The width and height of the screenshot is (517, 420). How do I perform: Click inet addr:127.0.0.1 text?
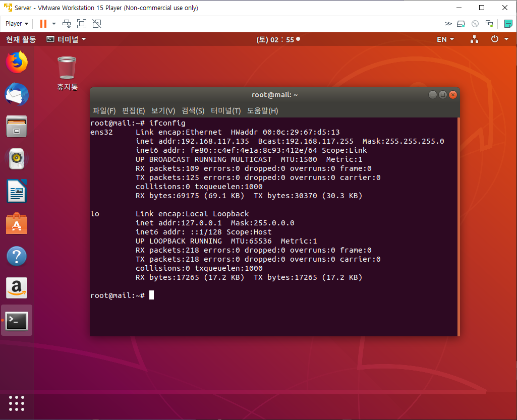179,223
